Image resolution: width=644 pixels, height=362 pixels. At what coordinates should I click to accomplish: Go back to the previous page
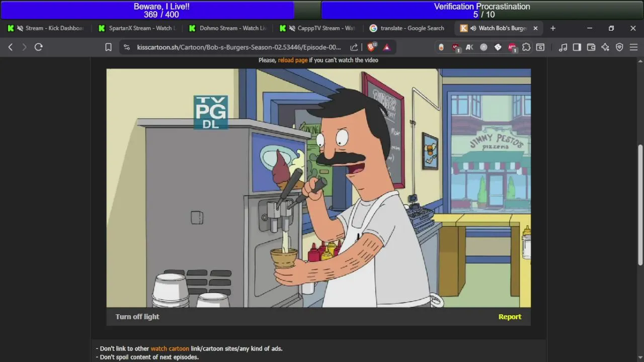pyautogui.click(x=11, y=47)
